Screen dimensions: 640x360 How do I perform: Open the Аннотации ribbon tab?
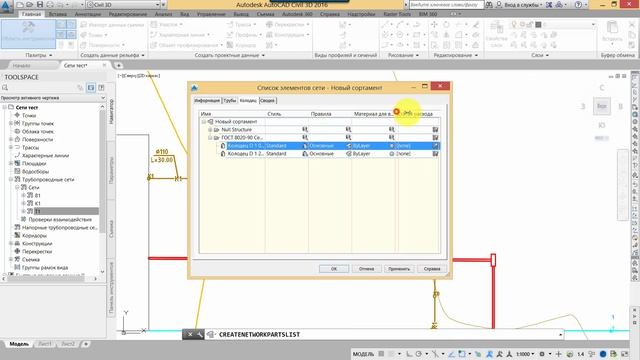[88, 14]
